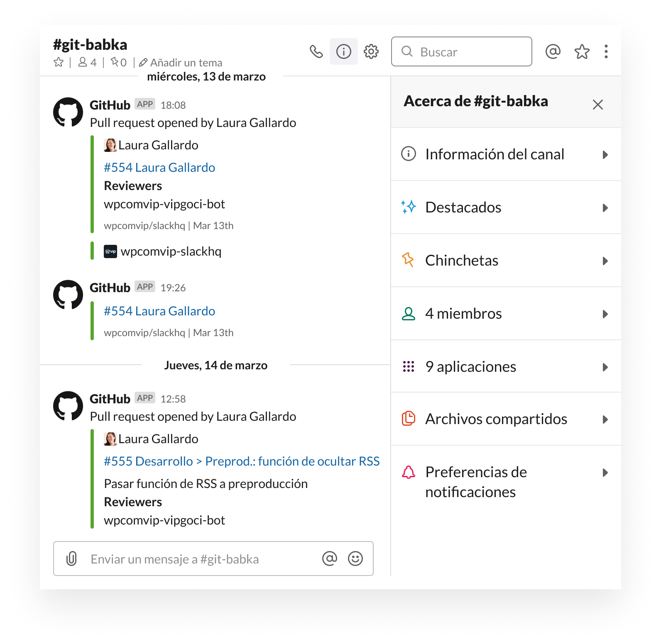This screenshot has width=661, height=644.
Task: Click the wpcomvip-slackhq repository text
Action: 171,251
